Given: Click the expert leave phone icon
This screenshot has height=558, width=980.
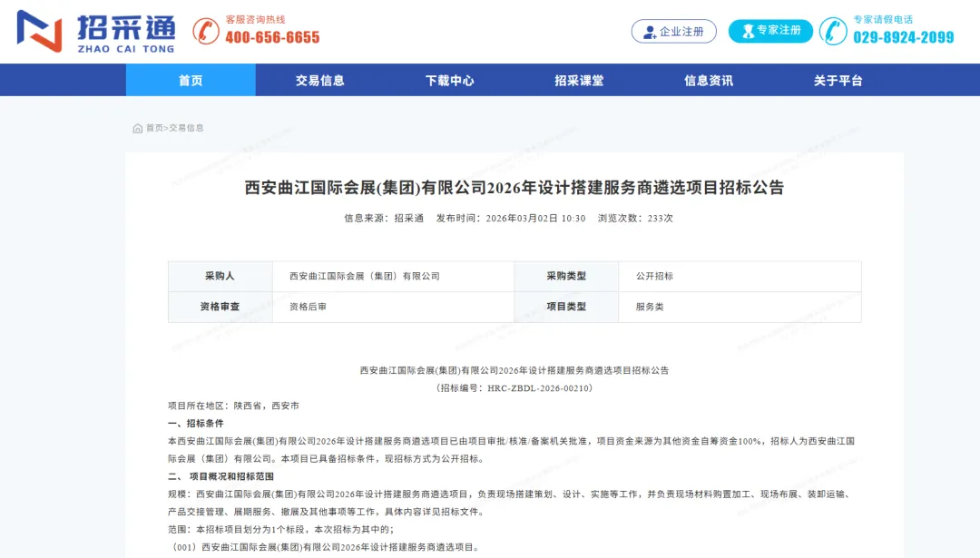Looking at the screenshot, I should click(833, 31).
